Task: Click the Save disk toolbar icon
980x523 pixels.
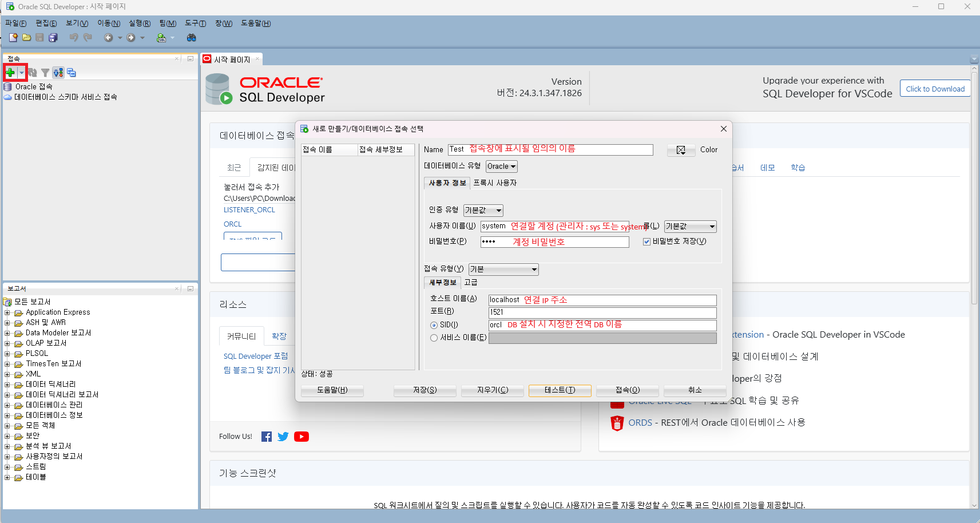Action: (39, 38)
